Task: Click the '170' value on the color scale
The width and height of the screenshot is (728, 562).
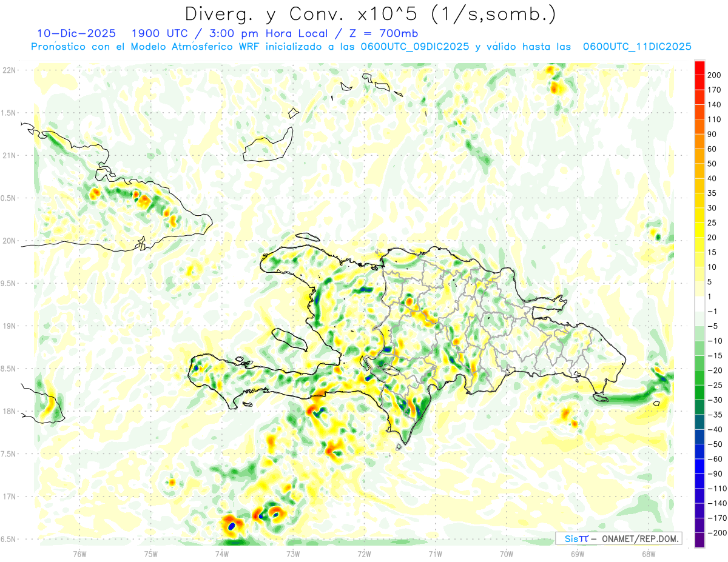Action: 715,90
